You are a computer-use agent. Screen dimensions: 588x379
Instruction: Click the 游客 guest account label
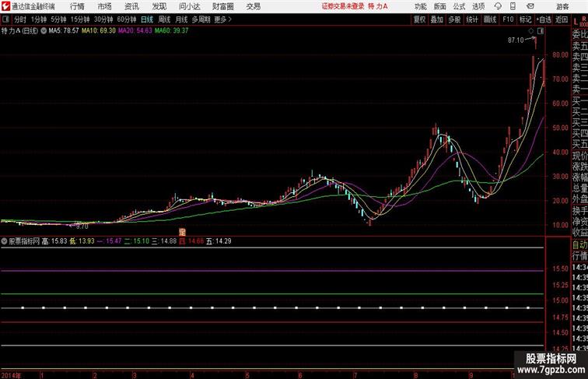pos(562,6)
